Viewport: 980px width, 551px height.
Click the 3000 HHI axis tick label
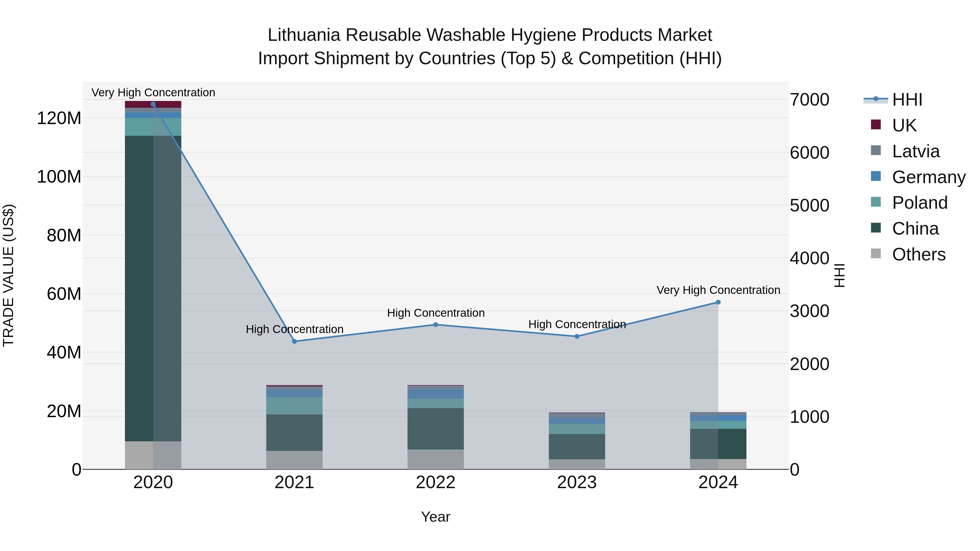810,311
